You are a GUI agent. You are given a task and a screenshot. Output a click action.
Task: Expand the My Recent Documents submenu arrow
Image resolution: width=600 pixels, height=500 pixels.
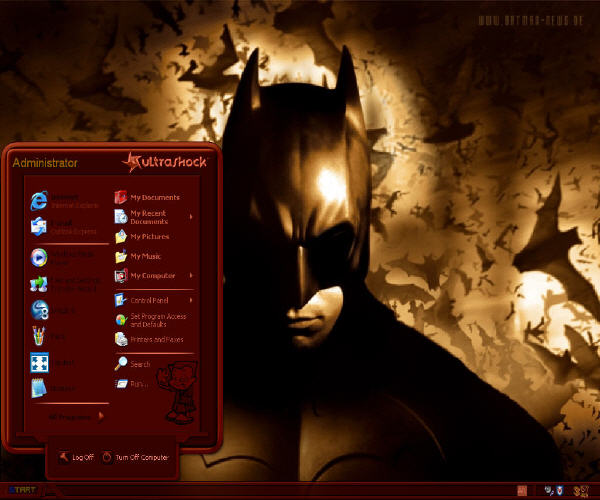click(x=191, y=217)
